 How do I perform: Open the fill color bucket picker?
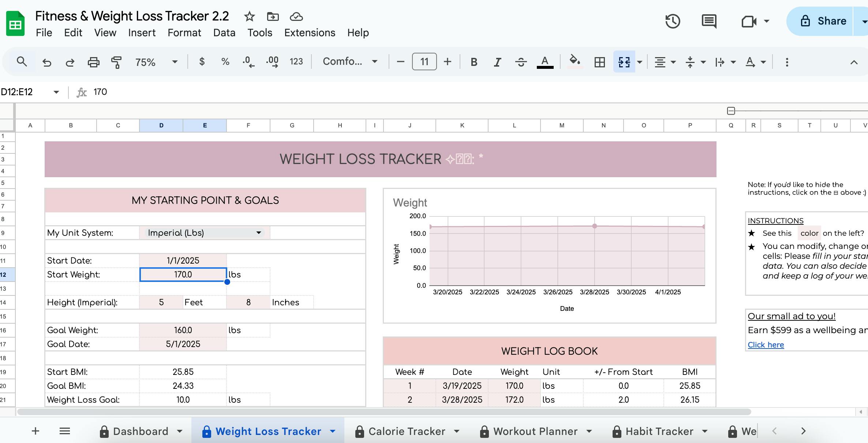pos(575,61)
